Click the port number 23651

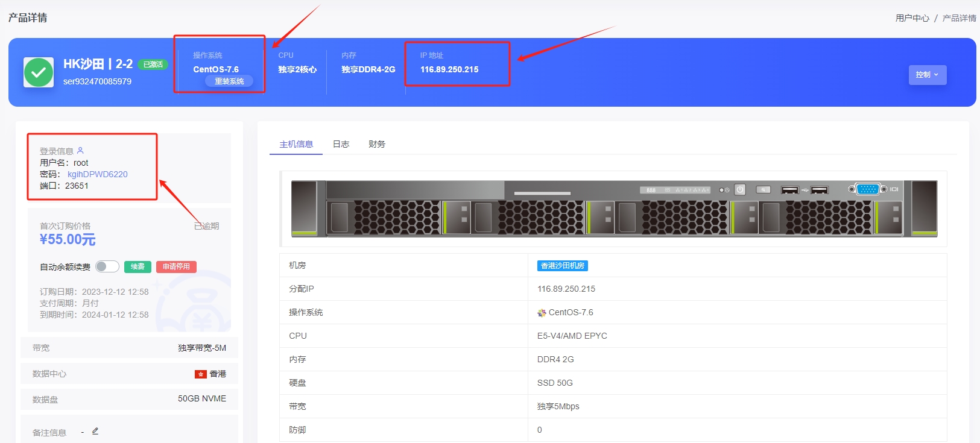click(77, 186)
